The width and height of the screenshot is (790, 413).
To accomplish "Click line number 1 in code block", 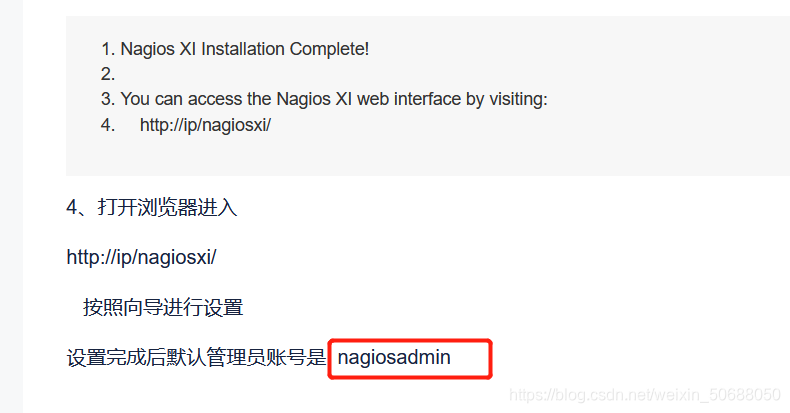I will (x=107, y=49).
